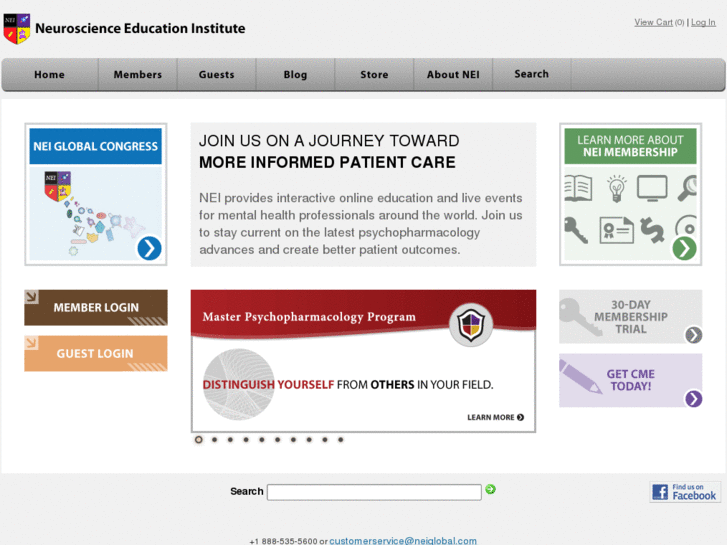Select the first carousel slide dot
This screenshot has height=545, width=727.
click(198, 439)
